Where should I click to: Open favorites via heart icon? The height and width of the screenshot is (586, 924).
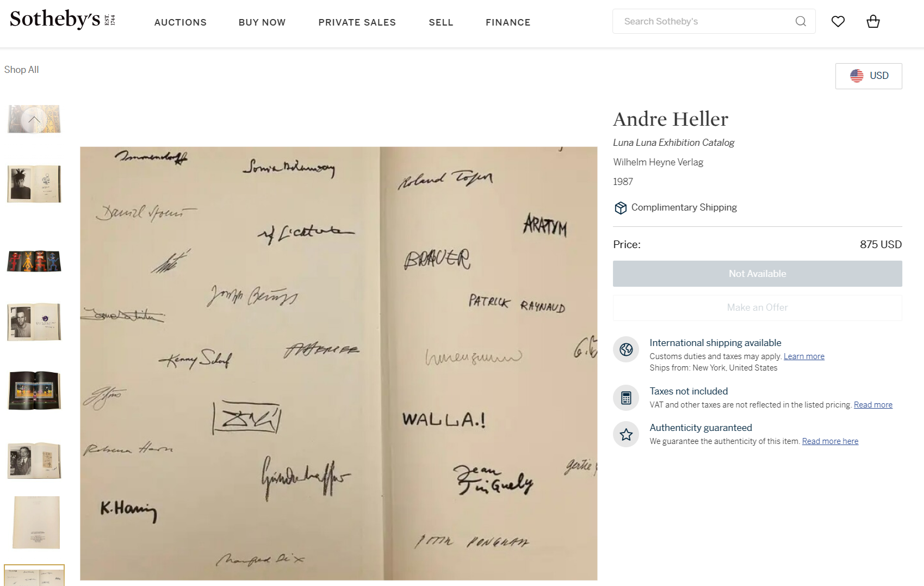tap(838, 21)
